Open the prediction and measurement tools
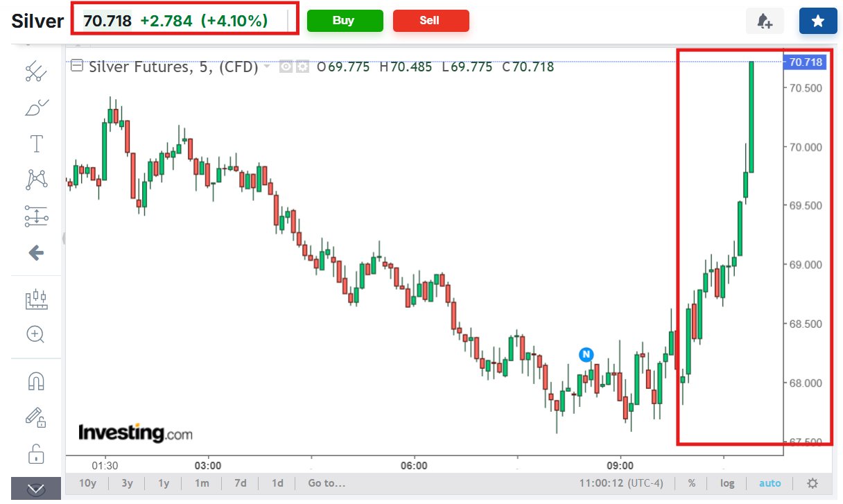843x504 pixels. click(36, 216)
